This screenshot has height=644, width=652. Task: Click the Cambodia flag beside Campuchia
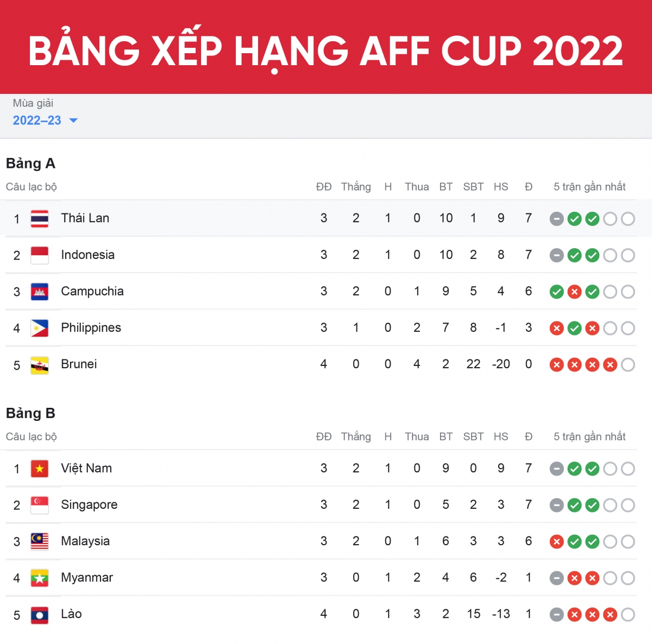[40, 292]
